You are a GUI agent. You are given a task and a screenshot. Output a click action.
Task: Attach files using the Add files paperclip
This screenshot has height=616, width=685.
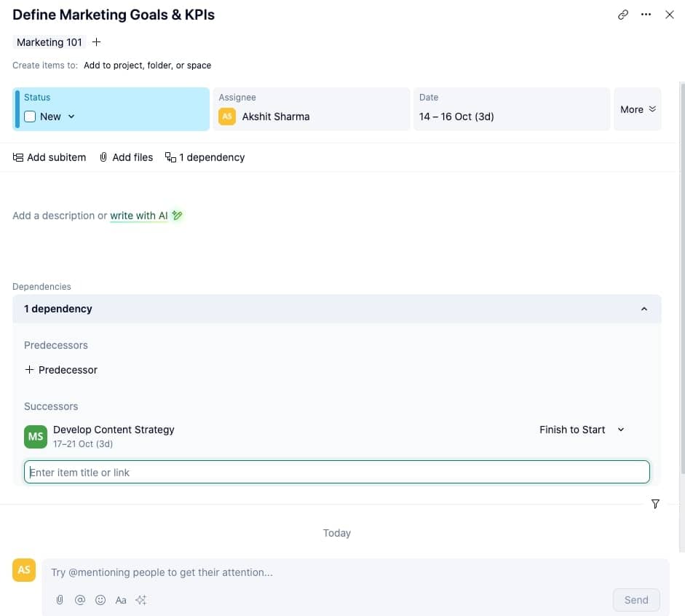coord(126,157)
